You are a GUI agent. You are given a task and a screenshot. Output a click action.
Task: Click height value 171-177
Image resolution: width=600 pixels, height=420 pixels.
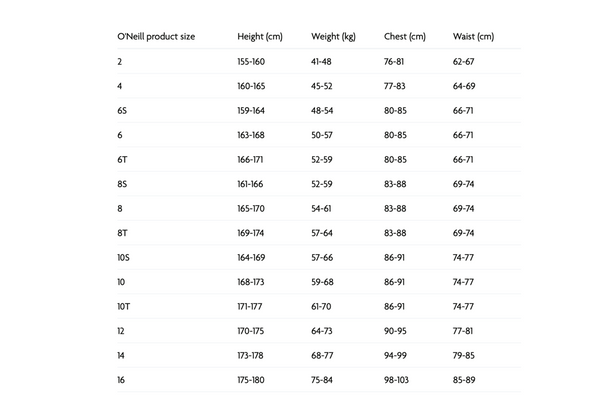click(x=249, y=306)
